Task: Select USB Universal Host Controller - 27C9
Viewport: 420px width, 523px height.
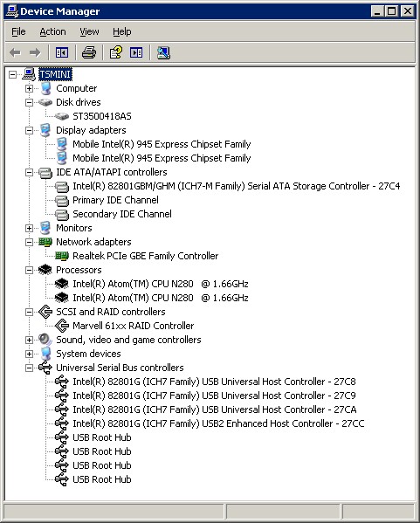Action: (x=214, y=396)
